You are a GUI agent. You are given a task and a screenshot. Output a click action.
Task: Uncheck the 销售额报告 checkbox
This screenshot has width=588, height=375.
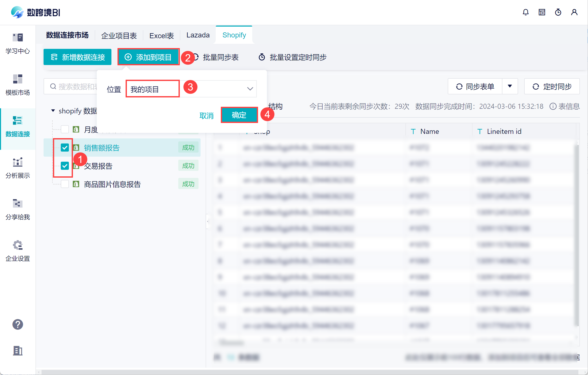(x=65, y=148)
